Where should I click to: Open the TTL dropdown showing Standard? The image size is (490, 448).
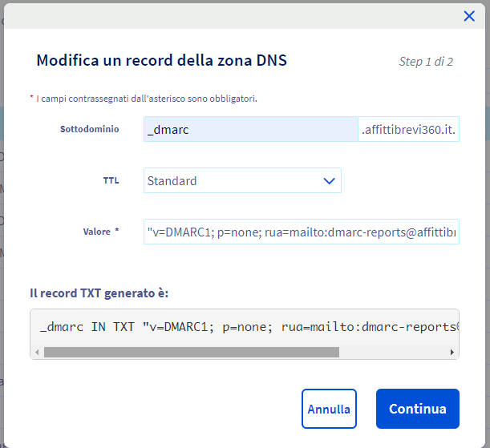pos(242,180)
